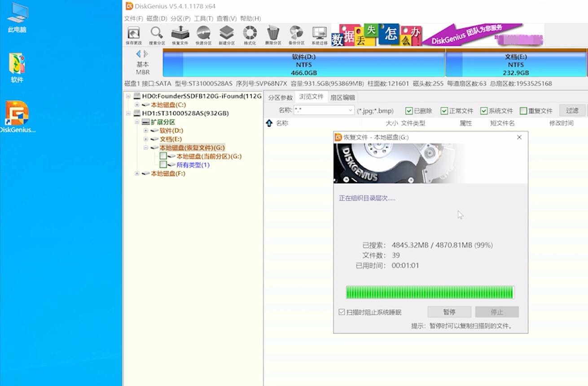Click the HD1 ST31000528AS disk icon in tree

(137, 113)
